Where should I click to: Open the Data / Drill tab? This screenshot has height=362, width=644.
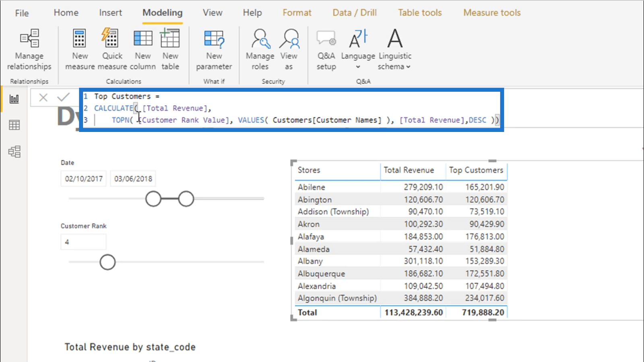tap(355, 12)
